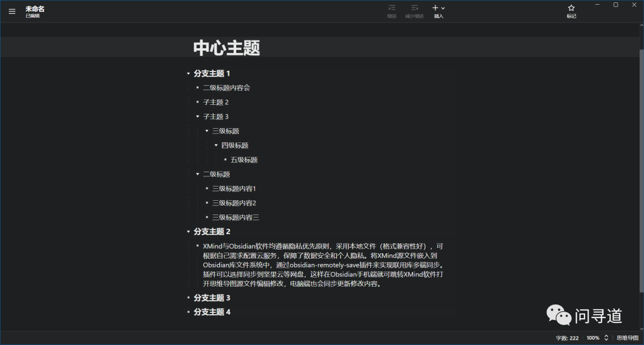Open the hamburger main menu
Screen dimensions: 644x345
point(12,11)
